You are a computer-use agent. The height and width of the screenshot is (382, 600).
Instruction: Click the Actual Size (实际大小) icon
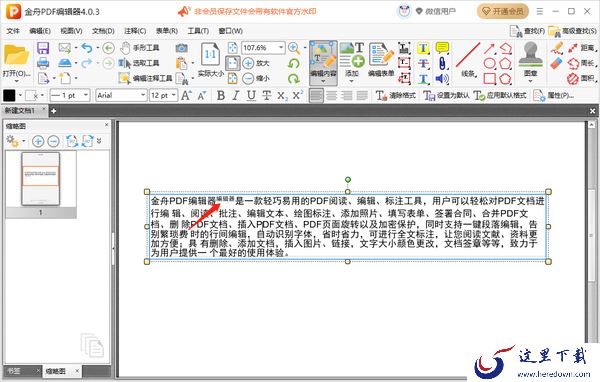click(x=210, y=59)
